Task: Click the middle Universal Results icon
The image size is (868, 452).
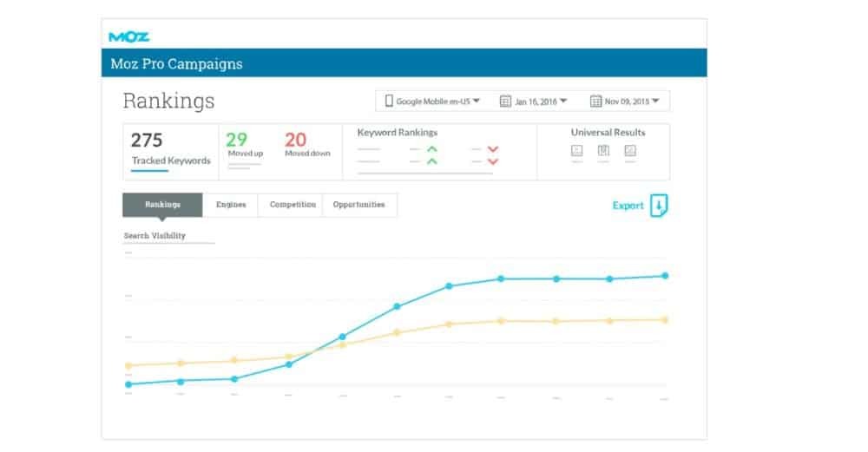Action: click(604, 151)
